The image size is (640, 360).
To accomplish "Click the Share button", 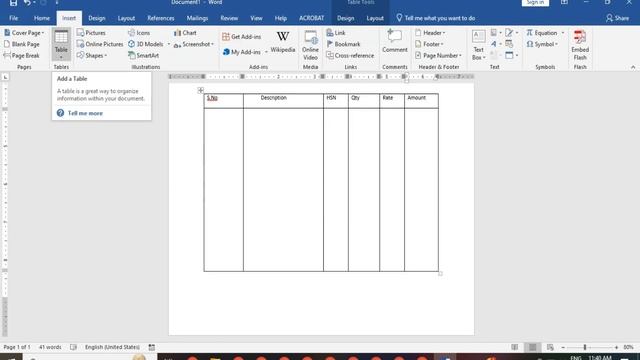I will point(617,18).
